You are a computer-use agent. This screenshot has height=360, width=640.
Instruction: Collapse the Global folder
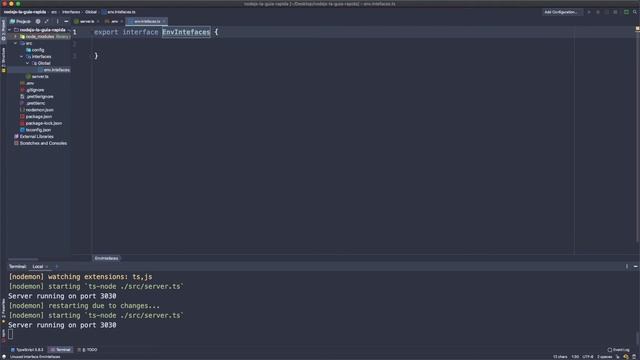coord(28,63)
